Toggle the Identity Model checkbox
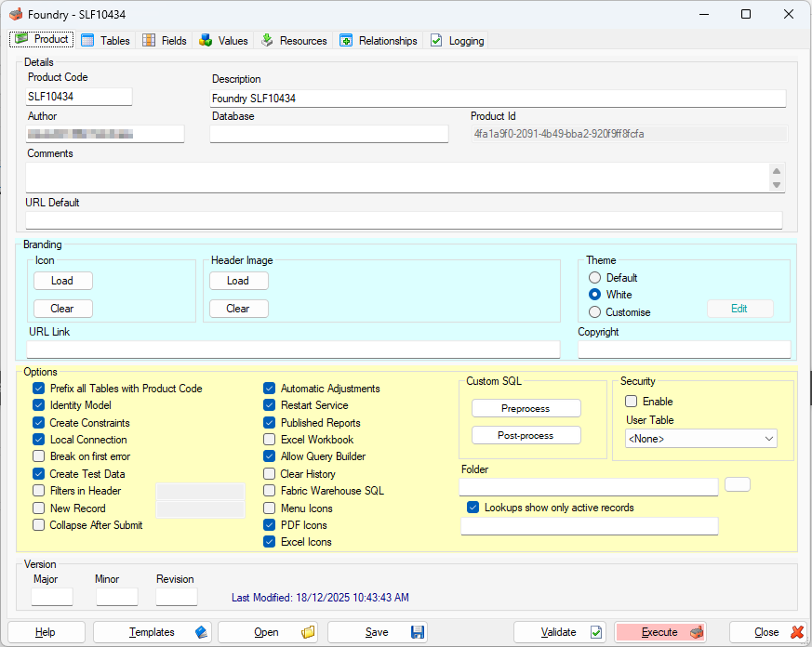Screen dimensions: 812x647 point(39,404)
